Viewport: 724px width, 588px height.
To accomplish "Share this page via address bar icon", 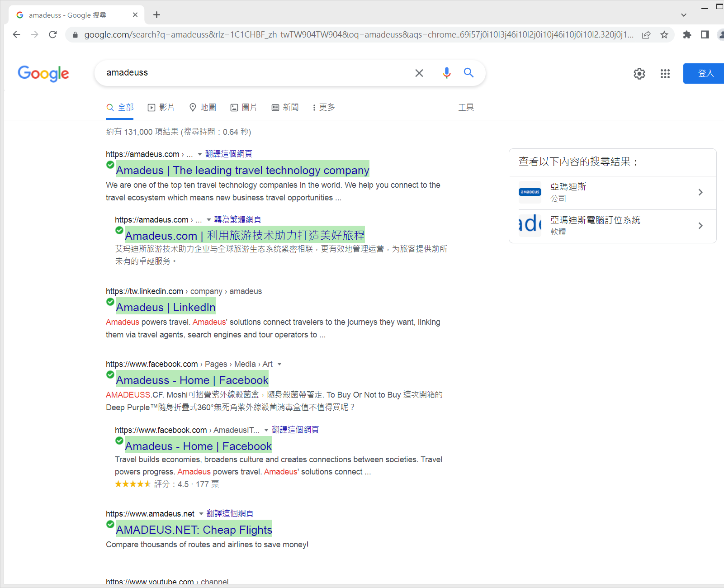I will pos(646,35).
